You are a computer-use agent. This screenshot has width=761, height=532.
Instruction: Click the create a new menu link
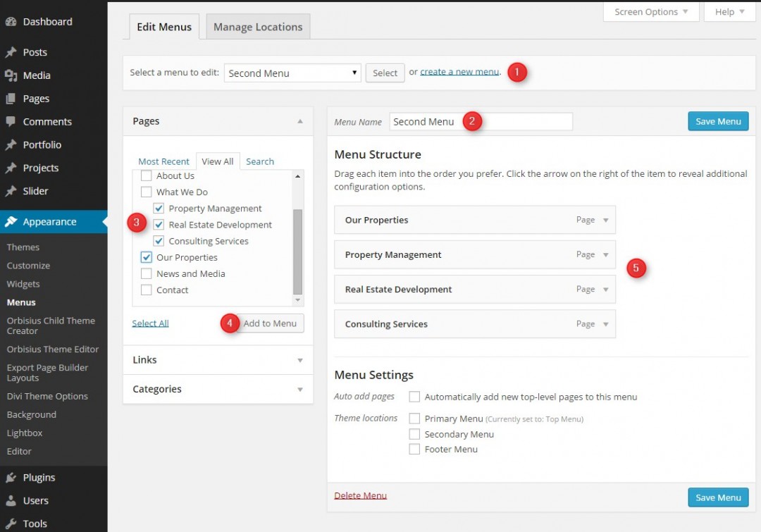pos(459,71)
